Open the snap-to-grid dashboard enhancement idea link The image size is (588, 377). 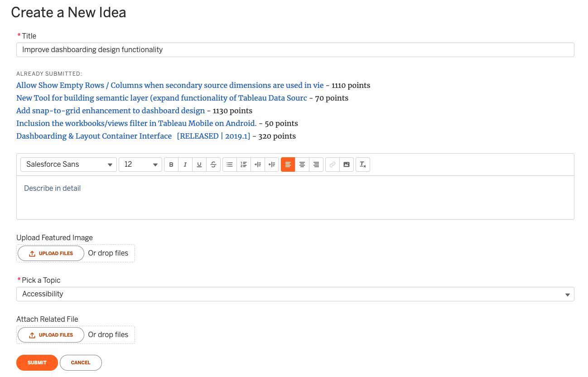[110, 111]
